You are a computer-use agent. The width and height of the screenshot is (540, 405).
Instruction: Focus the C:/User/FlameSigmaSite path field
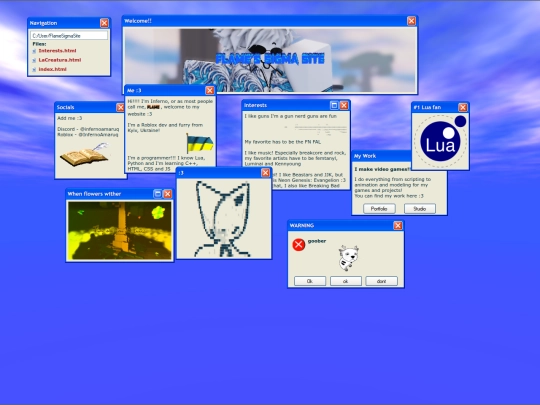click(x=69, y=35)
